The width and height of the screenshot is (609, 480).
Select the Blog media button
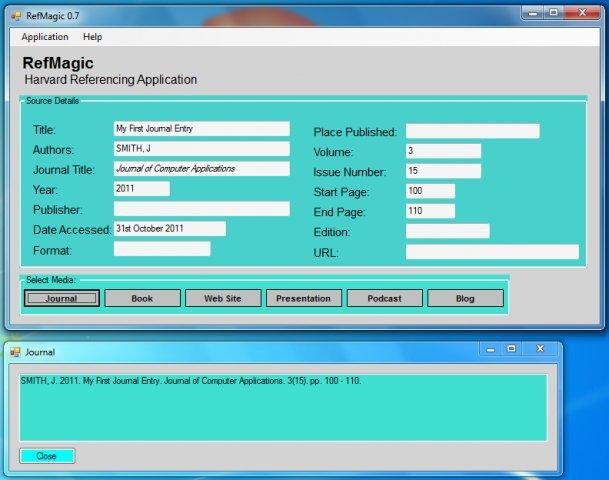pos(465,298)
